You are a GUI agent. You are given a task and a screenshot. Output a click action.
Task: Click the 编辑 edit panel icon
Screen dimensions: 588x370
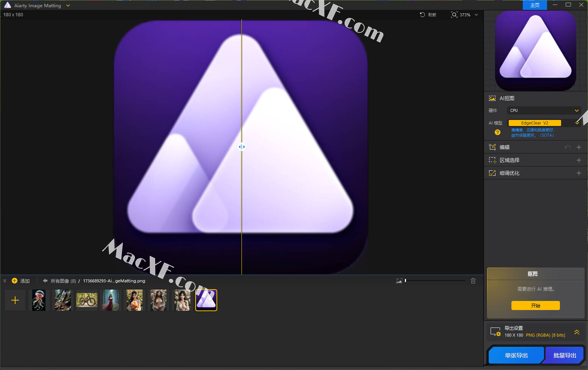[492, 147]
